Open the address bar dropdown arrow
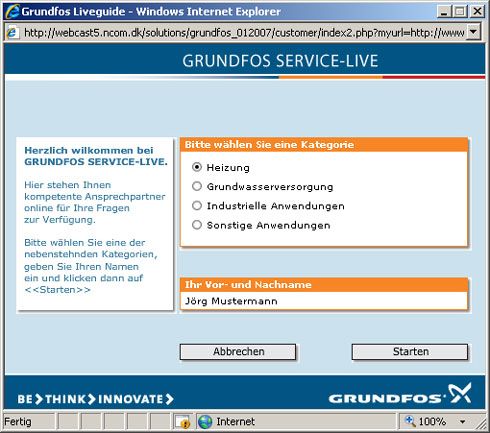Viewport: 490px width, 433px height. [x=473, y=32]
